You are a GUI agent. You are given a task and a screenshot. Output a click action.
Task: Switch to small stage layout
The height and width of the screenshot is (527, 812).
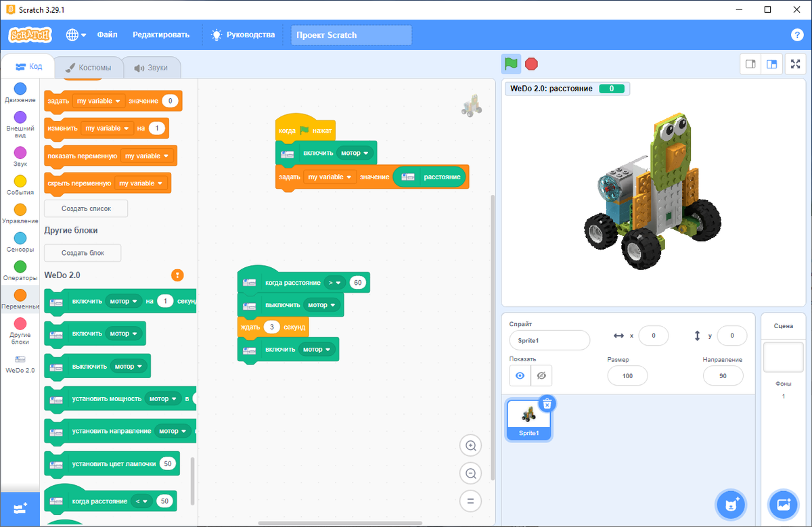750,64
